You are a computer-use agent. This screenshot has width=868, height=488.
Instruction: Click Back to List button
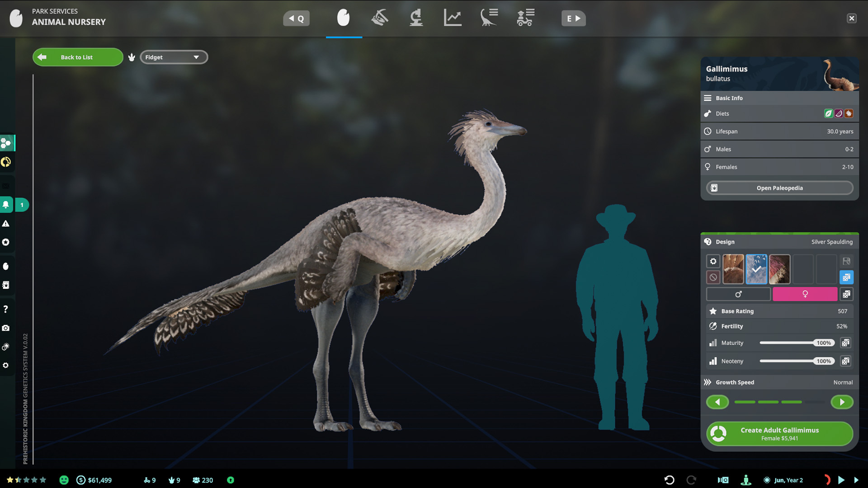(x=78, y=57)
